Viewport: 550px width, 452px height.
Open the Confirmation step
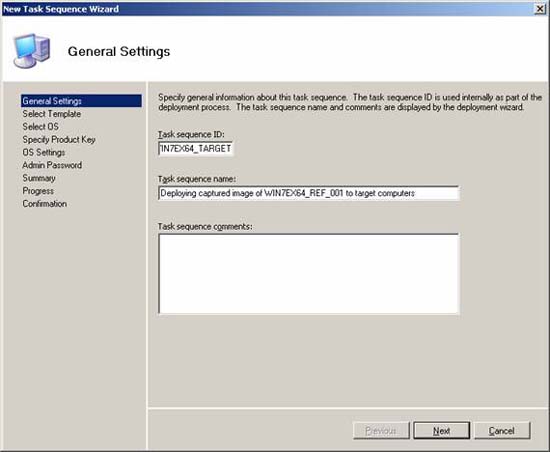[x=45, y=204]
